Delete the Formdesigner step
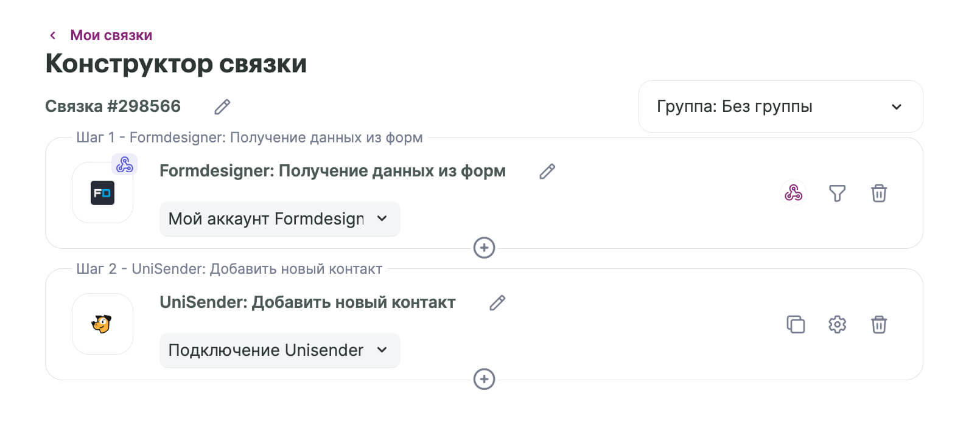Viewport: 980px width, 421px height. coord(879,193)
